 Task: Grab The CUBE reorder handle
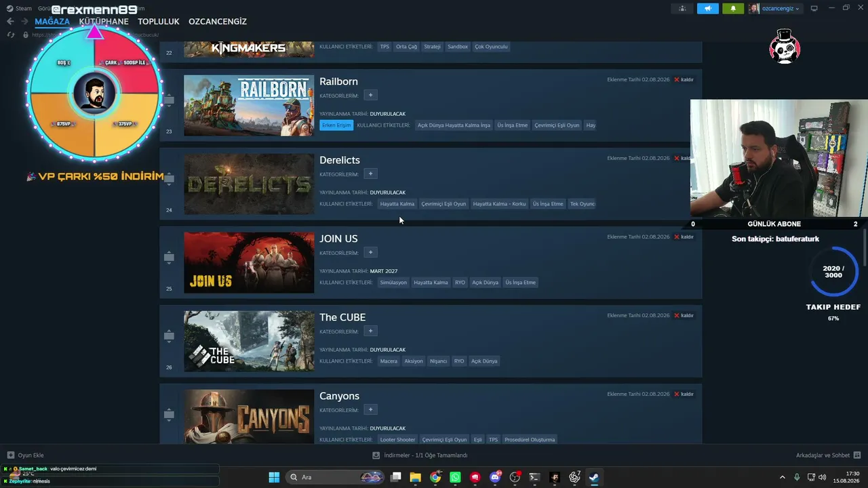pos(169,336)
